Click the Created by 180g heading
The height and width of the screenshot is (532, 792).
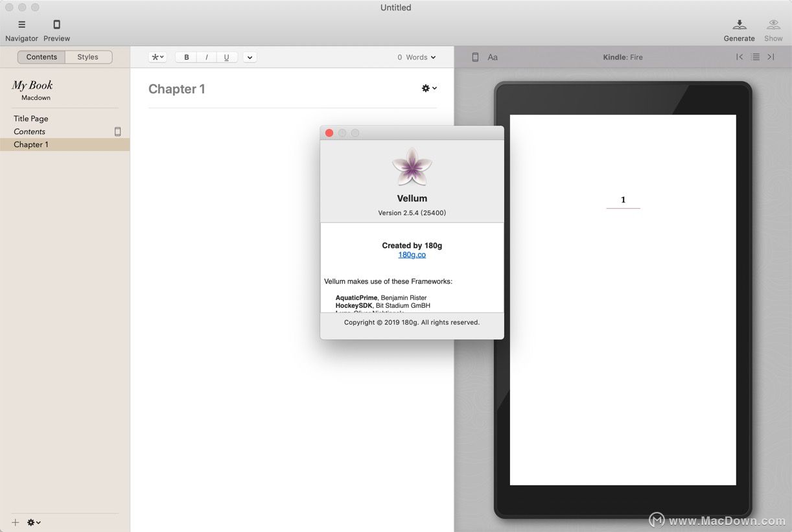[x=412, y=246]
